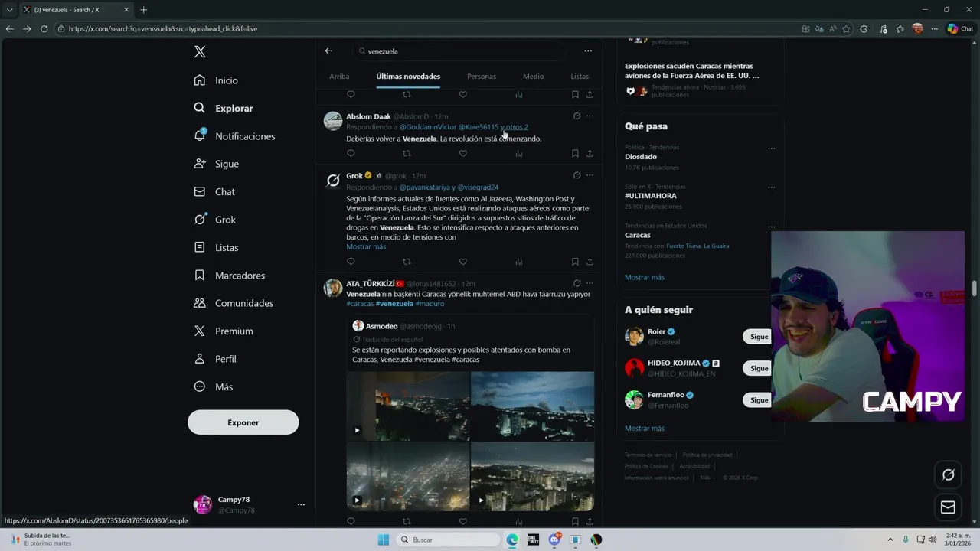This screenshot has width=980, height=551.
Task: Like the Grok post
Action: pyautogui.click(x=463, y=262)
